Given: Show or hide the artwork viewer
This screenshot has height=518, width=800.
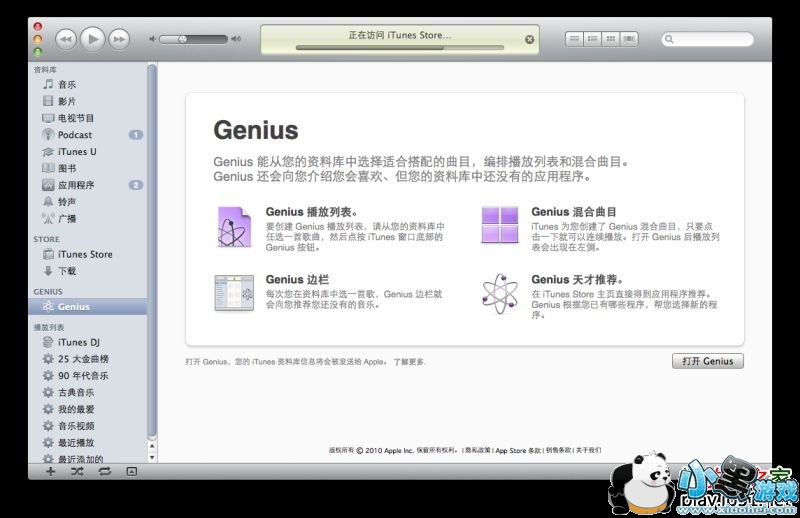Looking at the screenshot, I should pyautogui.click(x=132, y=472).
